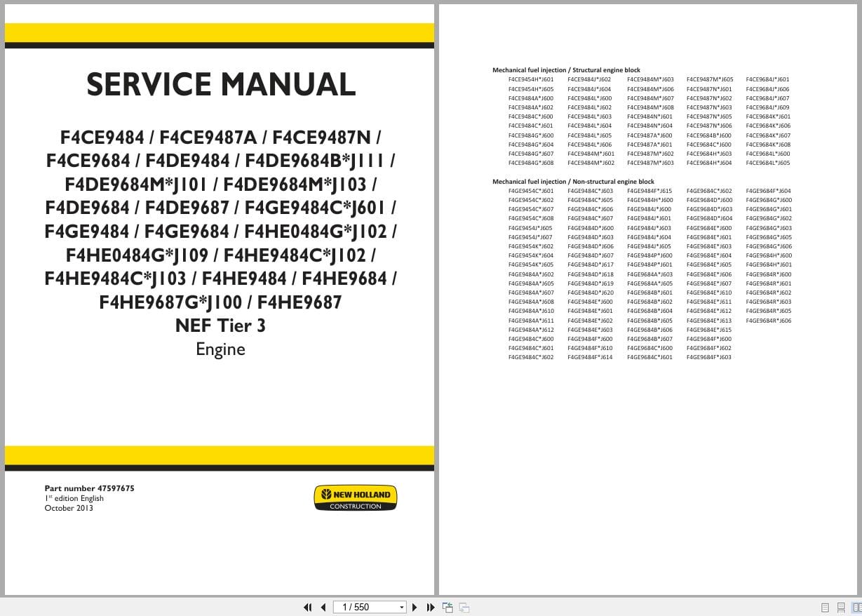
Task: Advance to the next page
Action: coord(415,607)
